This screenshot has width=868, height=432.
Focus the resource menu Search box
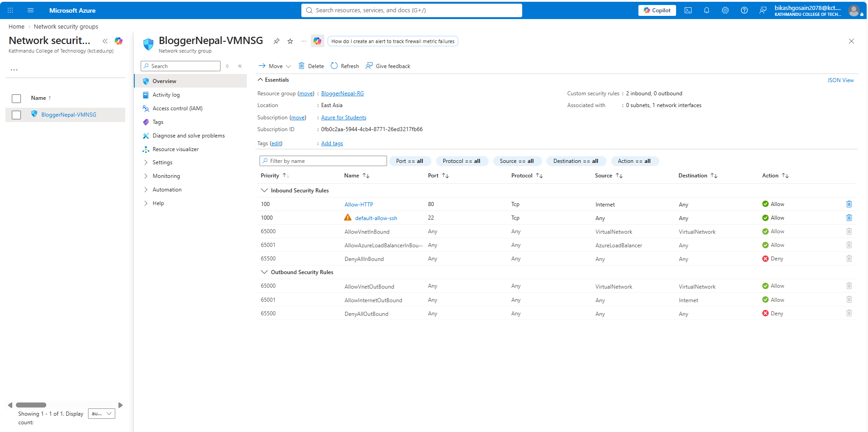point(181,66)
